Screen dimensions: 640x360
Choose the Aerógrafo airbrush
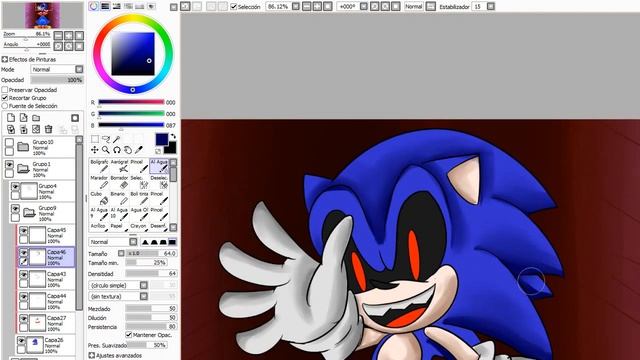coord(119,166)
